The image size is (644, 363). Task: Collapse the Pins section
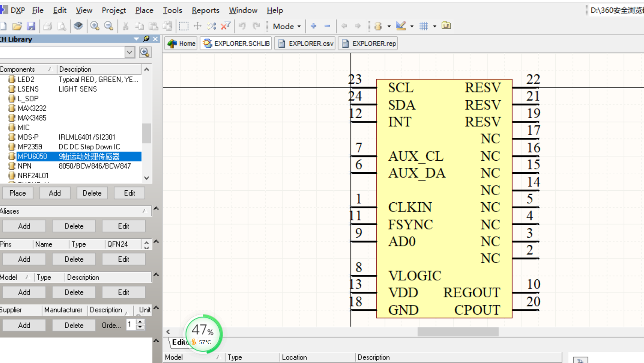click(156, 241)
